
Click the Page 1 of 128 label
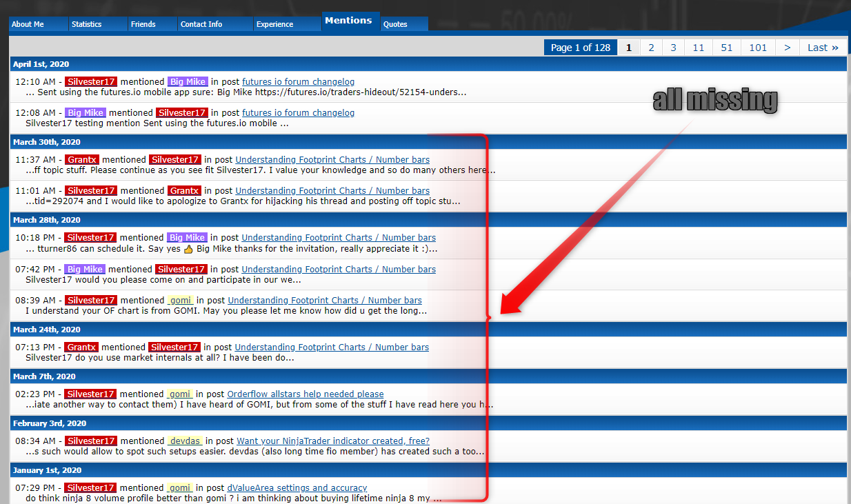[581, 48]
